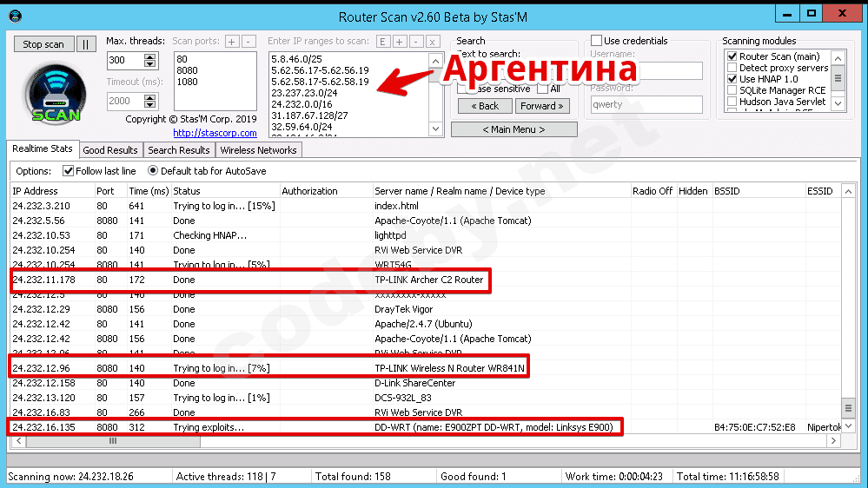Sort by IP Address column header
The width and height of the screenshot is (868, 488).
coord(53,191)
